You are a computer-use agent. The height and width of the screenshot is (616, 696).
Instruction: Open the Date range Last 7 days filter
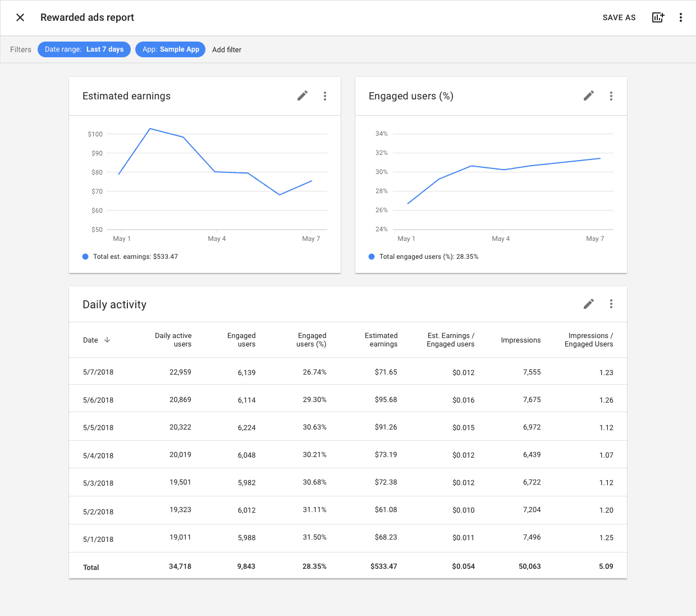pyautogui.click(x=84, y=49)
